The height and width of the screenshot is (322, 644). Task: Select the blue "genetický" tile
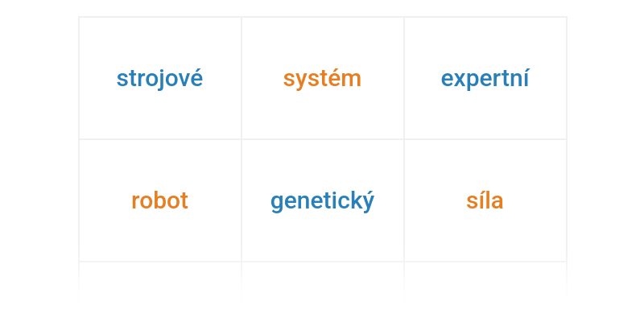pyautogui.click(x=322, y=200)
